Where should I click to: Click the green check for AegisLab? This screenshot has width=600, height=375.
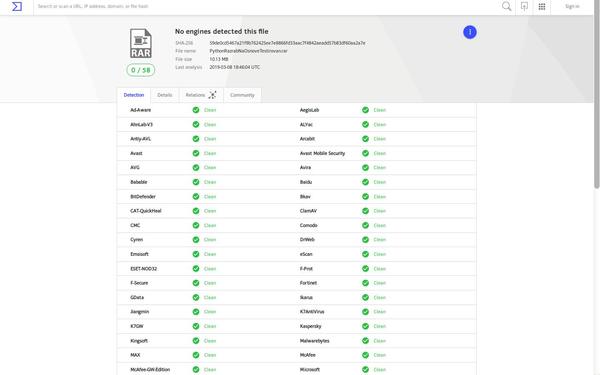(365, 110)
